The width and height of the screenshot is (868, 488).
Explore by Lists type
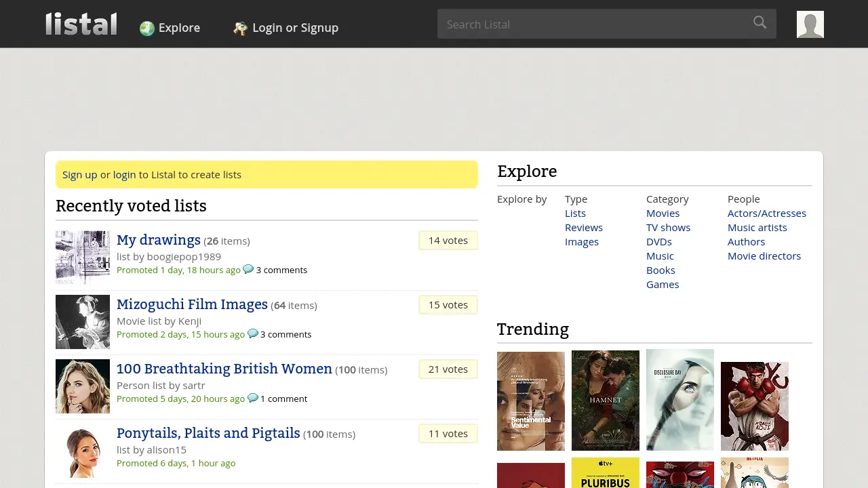click(575, 213)
